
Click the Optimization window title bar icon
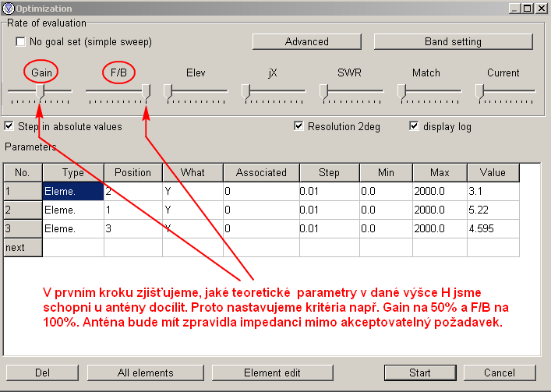point(9,8)
